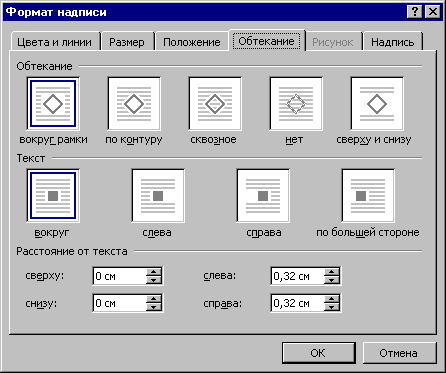Image resolution: width=446 pixels, height=373 pixels.
Task: Select the 'по большей стороне' text icon
Action: [368, 196]
